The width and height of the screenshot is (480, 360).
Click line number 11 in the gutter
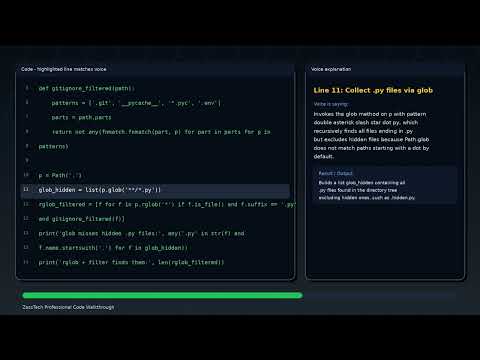click(x=26, y=190)
